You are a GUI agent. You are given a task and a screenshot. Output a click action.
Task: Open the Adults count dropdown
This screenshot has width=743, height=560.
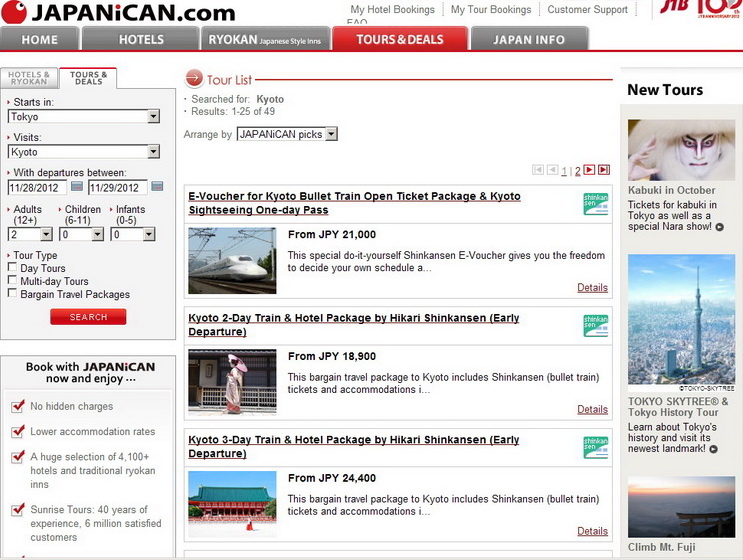pos(30,234)
